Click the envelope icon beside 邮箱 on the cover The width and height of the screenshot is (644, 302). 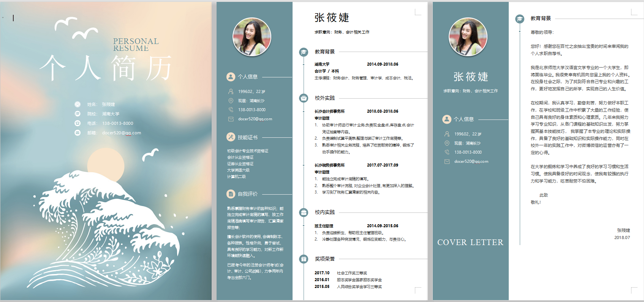(78, 133)
